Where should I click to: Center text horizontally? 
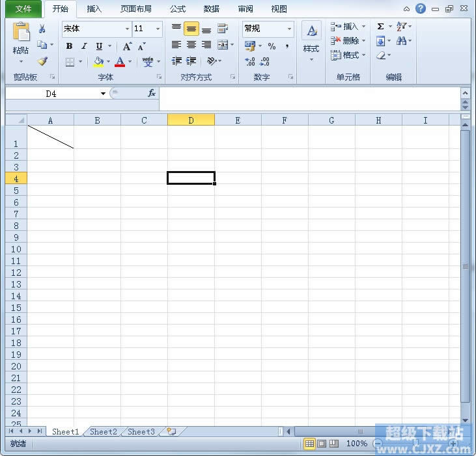191,45
